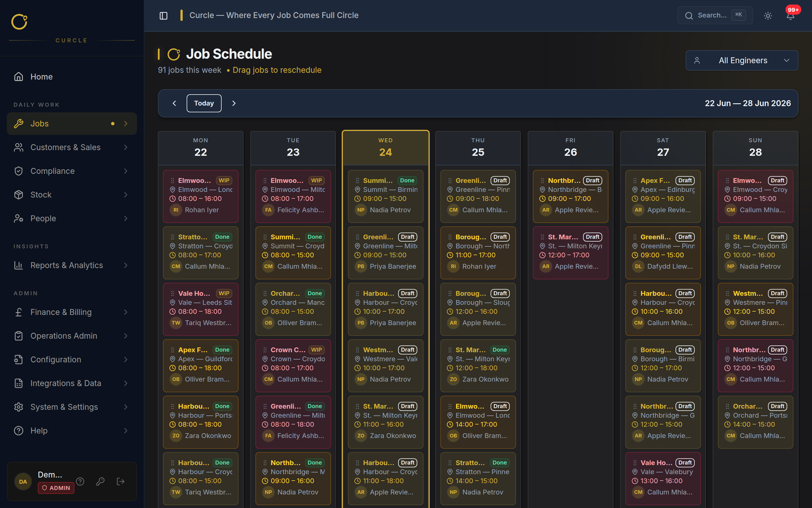Open Home in the sidebar
The width and height of the screenshot is (812, 508).
[x=72, y=76]
